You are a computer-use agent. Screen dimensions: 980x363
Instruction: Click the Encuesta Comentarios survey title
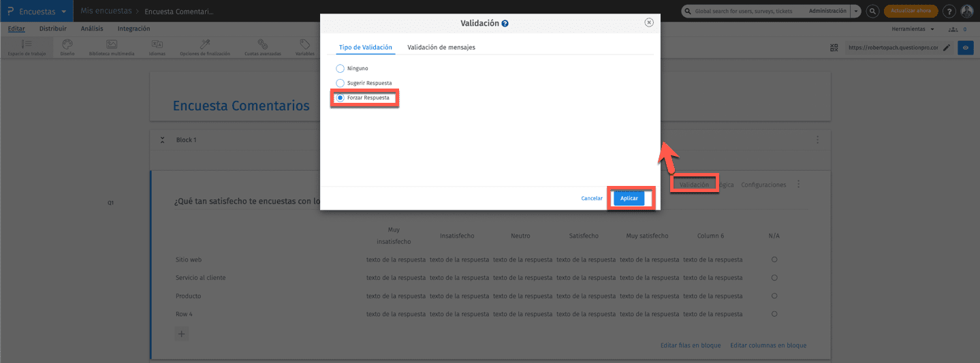pyautogui.click(x=241, y=106)
